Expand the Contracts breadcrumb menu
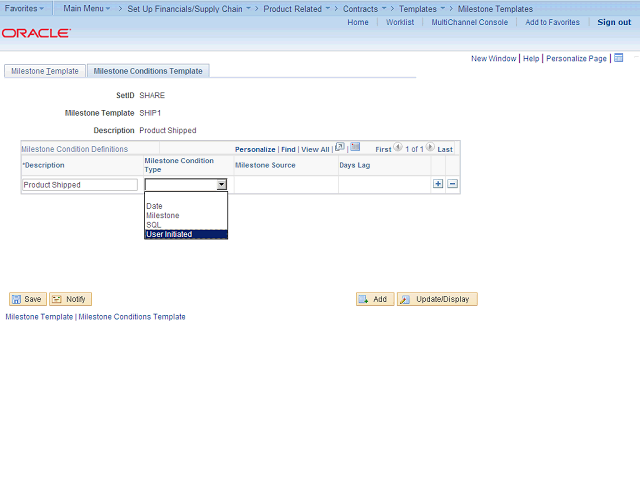Image resolution: width=640 pixels, height=480 pixels. pyautogui.click(x=364, y=9)
